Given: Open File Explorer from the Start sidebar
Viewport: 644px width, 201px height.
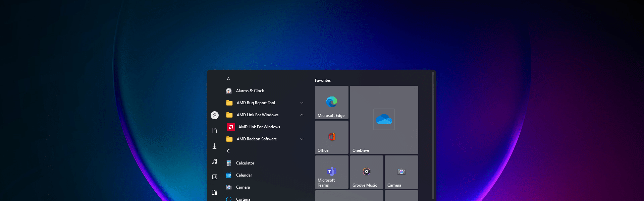Looking at the screenshot, I should tap(215, 192).
